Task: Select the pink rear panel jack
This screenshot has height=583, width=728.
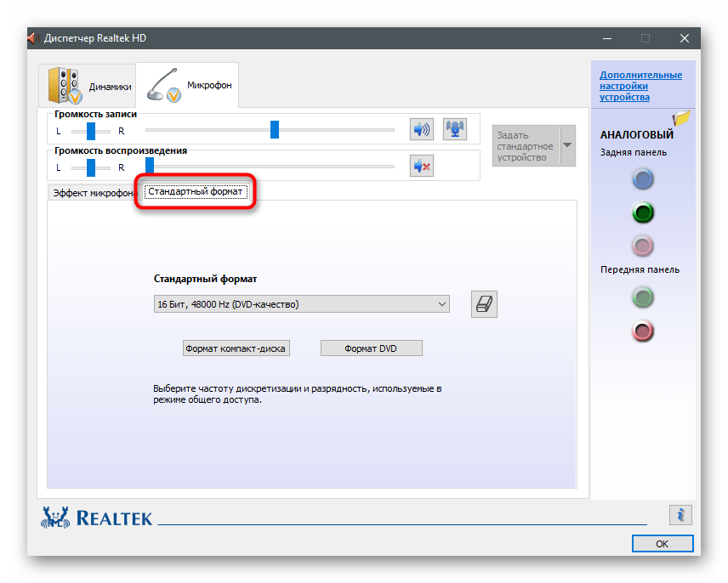Action: tap(643, 246)
